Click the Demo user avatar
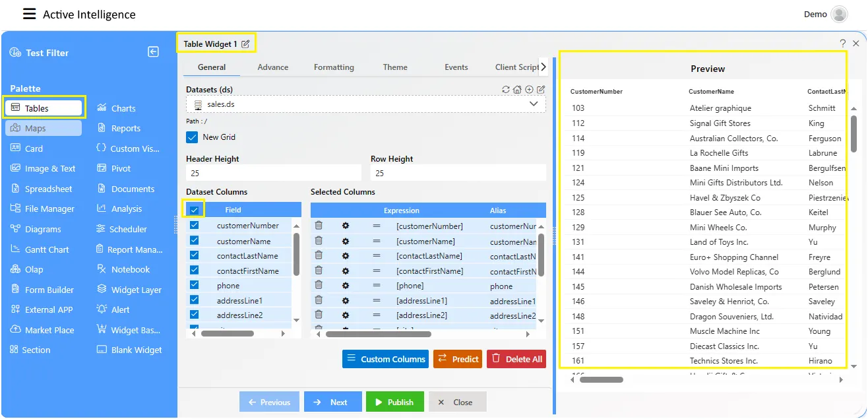Image resolution: width=868 pixels, height=419 pixels. [839, 15]
